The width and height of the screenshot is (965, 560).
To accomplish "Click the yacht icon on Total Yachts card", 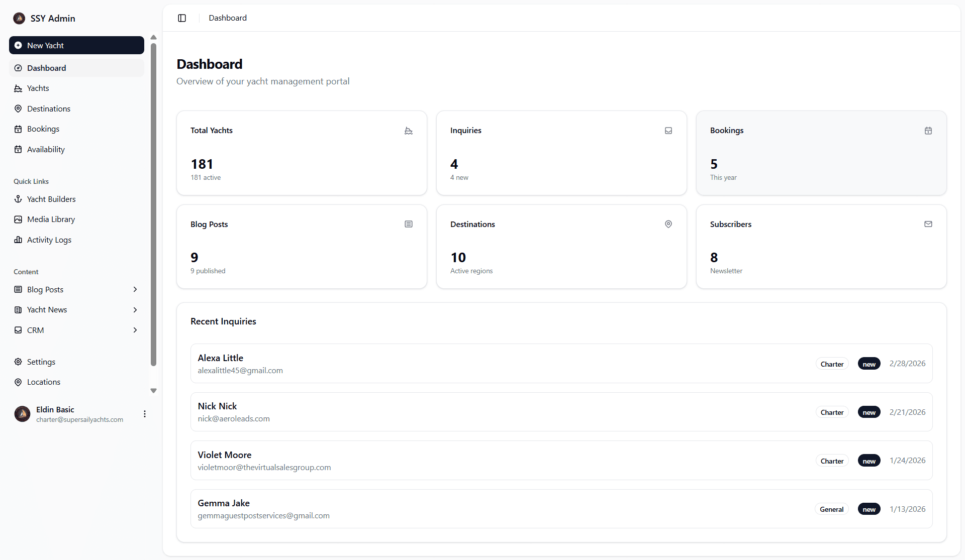I will 409,131.
